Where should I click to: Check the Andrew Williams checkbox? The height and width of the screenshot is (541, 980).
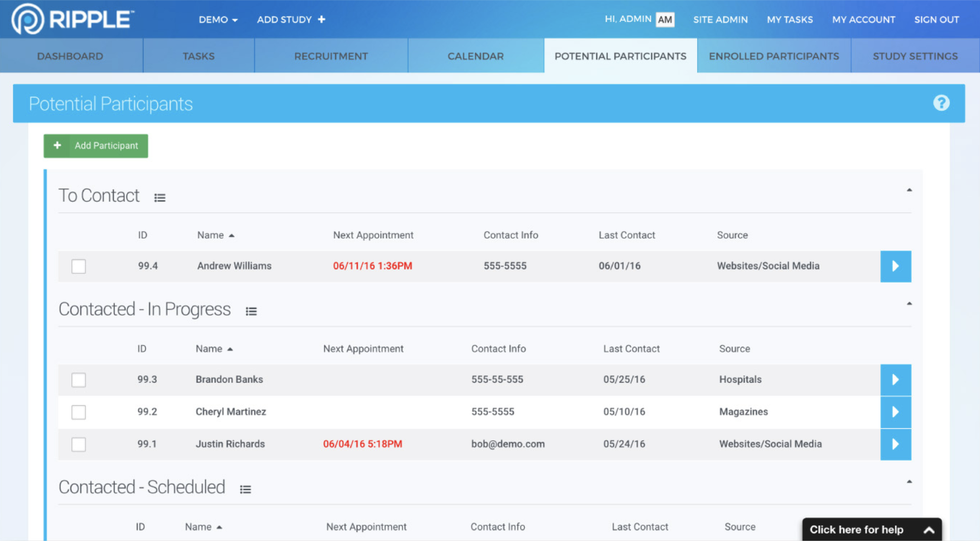[x=79, y=266]
